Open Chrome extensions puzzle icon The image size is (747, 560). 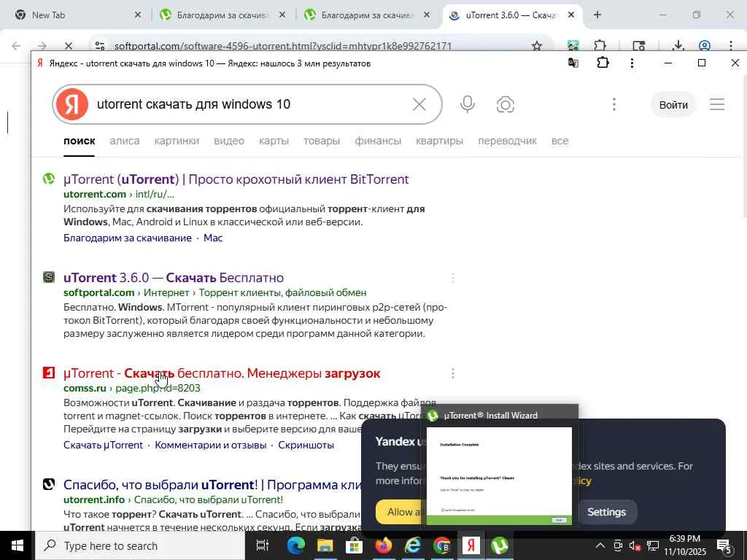pos(600,46)
